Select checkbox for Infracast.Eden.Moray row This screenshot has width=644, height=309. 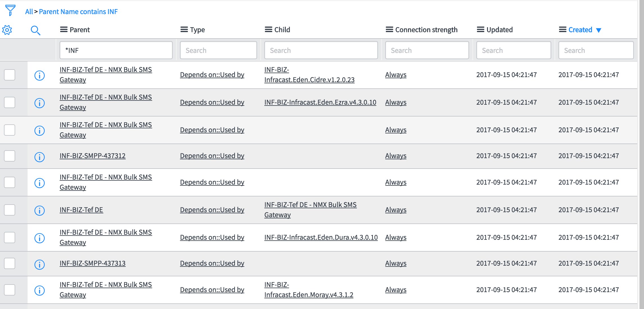point(10,290)
